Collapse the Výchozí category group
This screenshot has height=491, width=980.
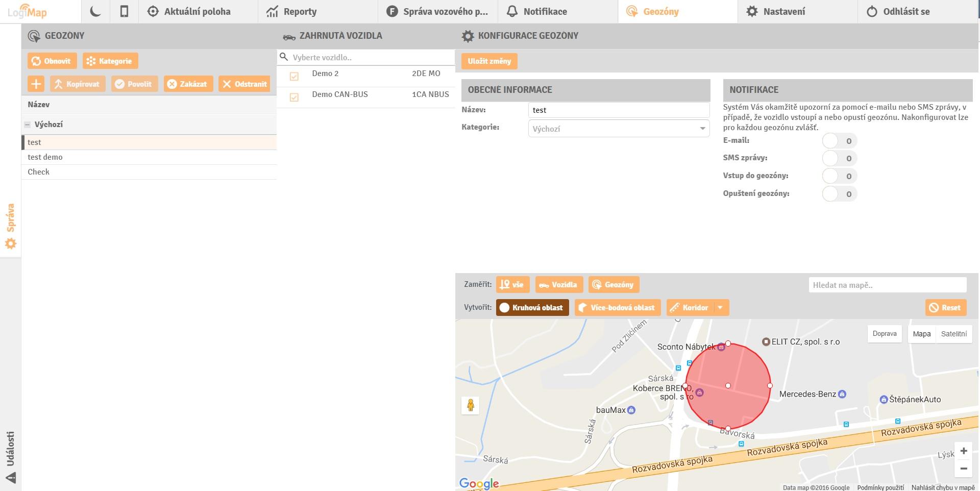pyautogui.click(x=28, y=125)
